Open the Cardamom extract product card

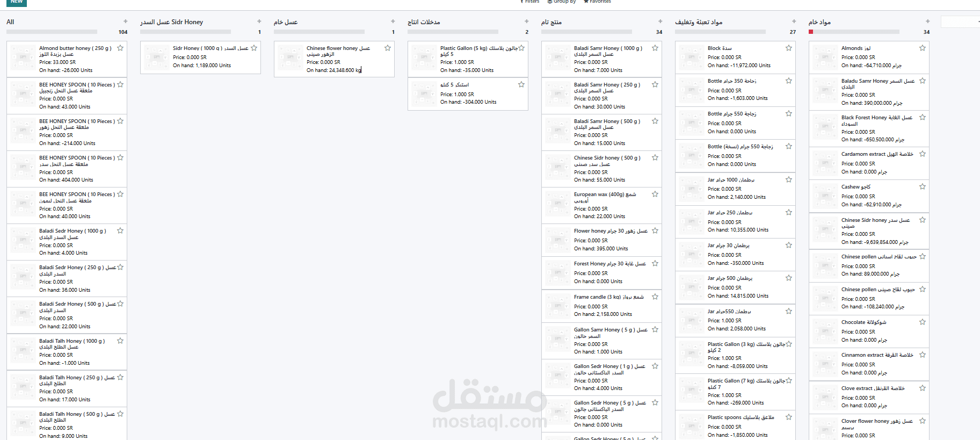(x=869, y=163)
